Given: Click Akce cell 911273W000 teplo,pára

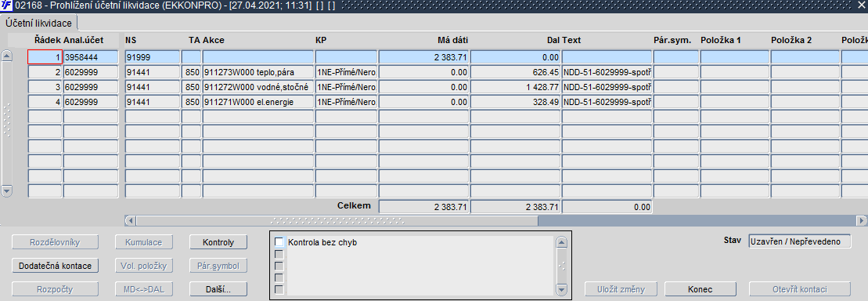Looking at the screenshot, I should point(258,72).
